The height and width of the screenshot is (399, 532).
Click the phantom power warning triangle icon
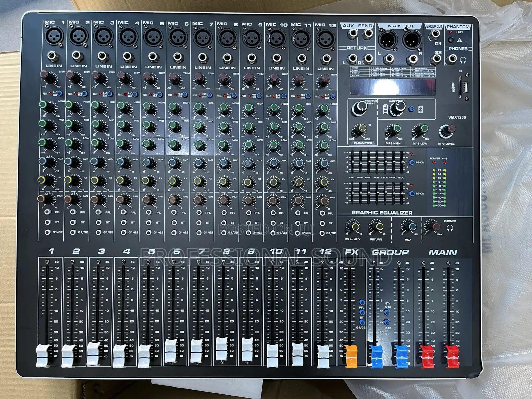[459, 40]
